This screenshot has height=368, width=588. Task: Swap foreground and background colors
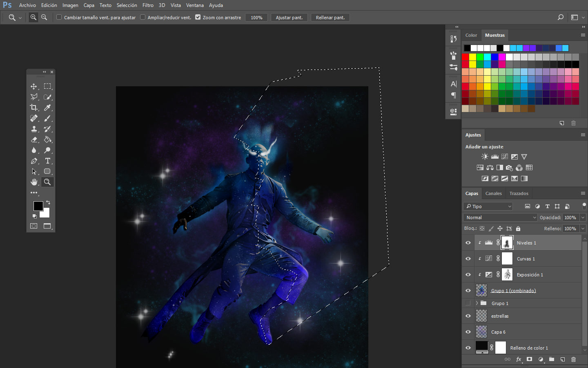click(48, 202)
